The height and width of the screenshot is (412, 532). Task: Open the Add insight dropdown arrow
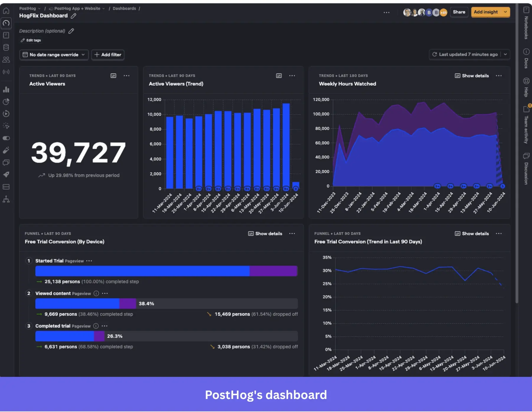(x=505, y=12)
